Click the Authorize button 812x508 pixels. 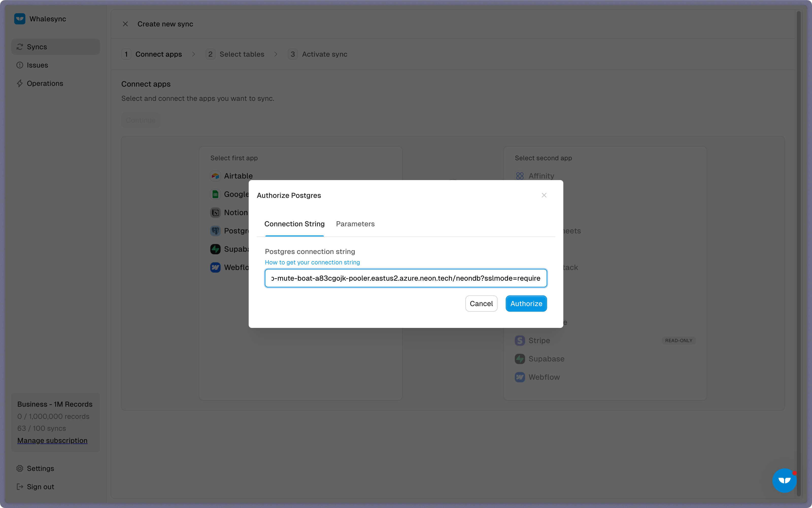(x=526, y=303)
